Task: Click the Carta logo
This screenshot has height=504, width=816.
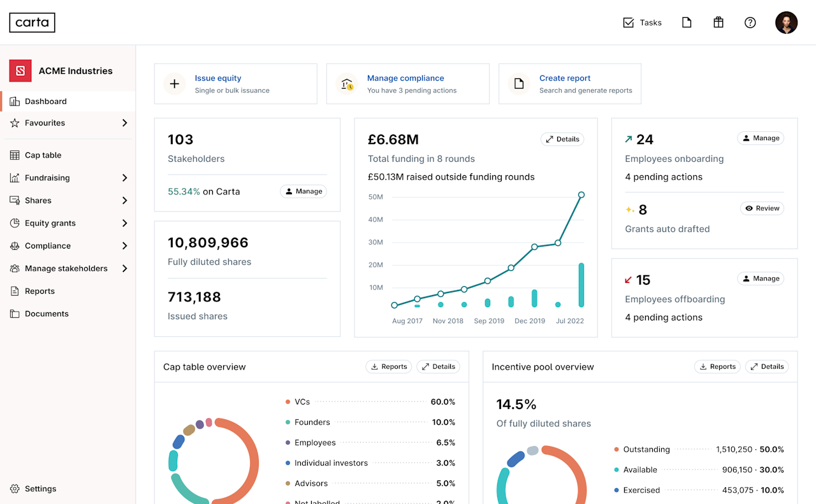Action: coord(32,22)
